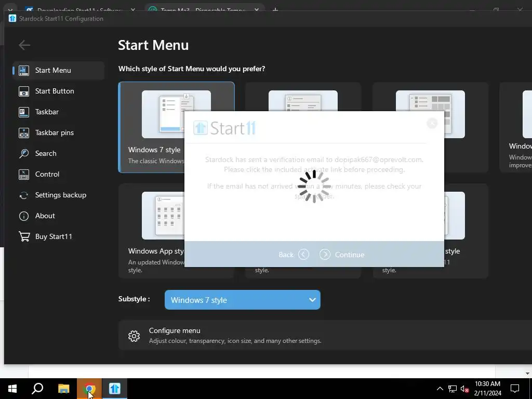Click the Back circle arrow icon
Screen dimensions: 532x399
pos(303,255)
